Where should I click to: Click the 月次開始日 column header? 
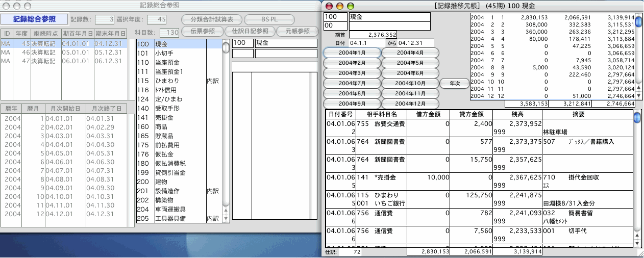click(x=64, y=109)
